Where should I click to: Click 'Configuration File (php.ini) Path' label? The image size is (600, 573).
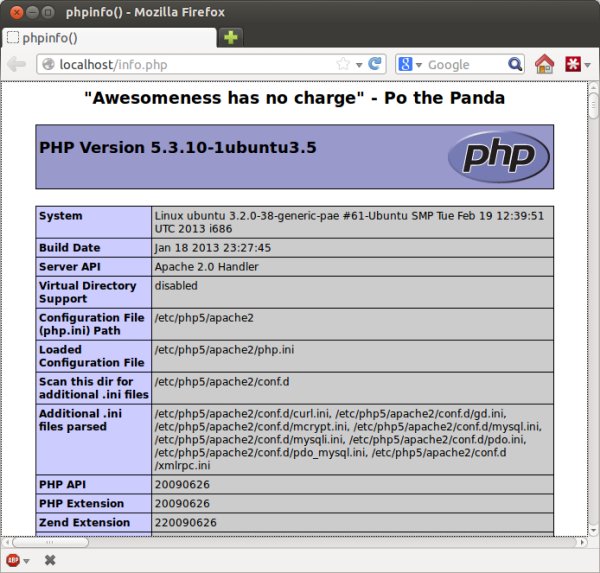point(92,324)
